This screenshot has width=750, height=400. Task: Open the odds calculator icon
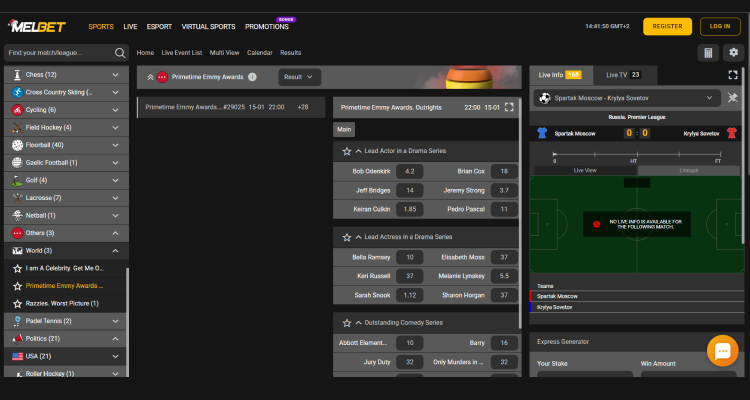[x=708, y=53]
